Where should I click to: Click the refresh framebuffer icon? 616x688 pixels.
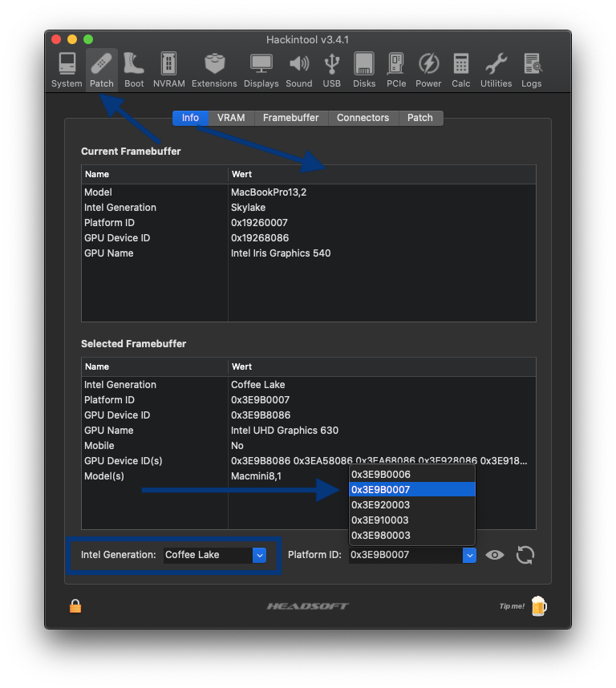pos(525,555)
